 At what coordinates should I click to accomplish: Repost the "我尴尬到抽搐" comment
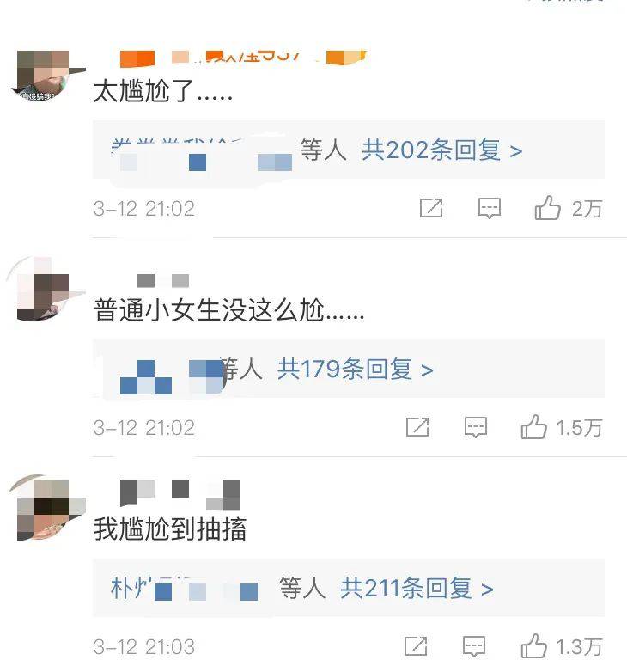[x=416, y=646]
